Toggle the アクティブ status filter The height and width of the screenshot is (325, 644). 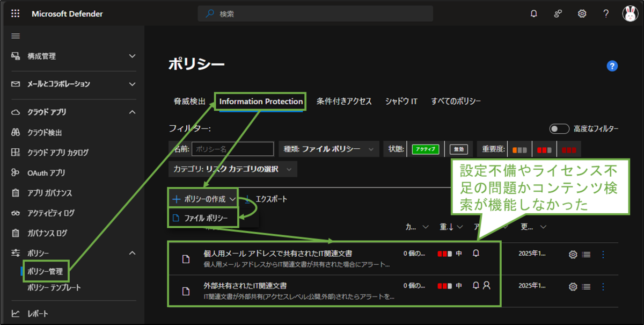coord(426,149)
